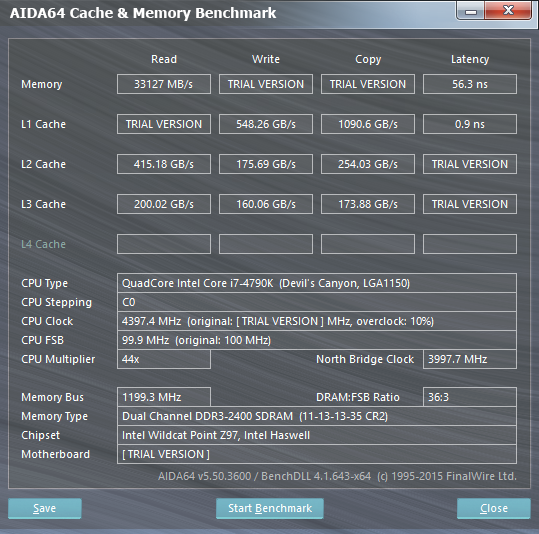Click the North Bridge Clock label
Image resolution: width=539 pixels, height=534 pixels.
pyautogui.click(x=365, y=359)
